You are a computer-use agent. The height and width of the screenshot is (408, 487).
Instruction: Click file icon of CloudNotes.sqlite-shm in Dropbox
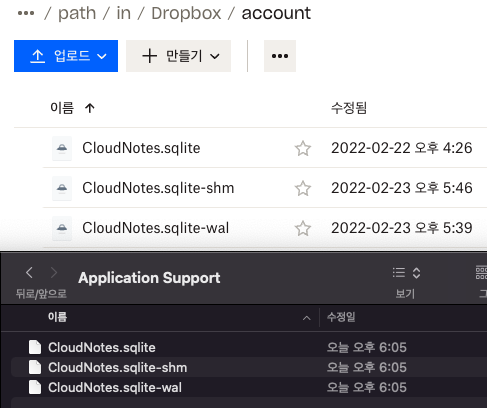pos(62,188)
